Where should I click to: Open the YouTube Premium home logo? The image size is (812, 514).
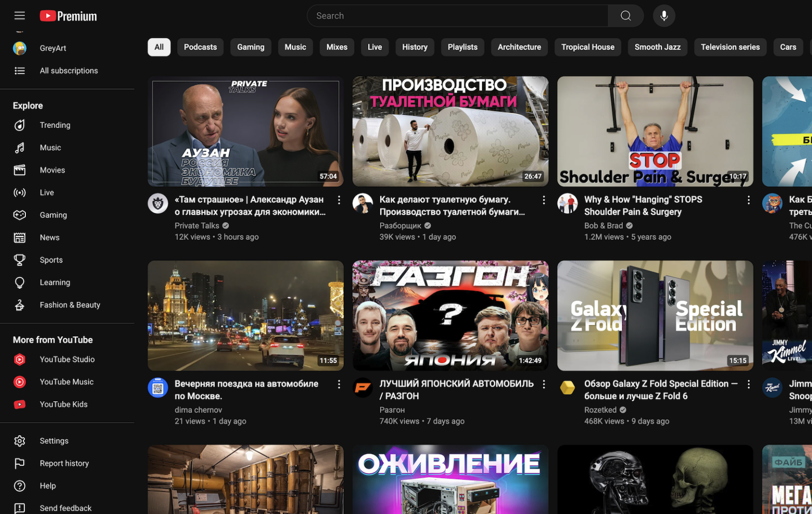[68, 15]
